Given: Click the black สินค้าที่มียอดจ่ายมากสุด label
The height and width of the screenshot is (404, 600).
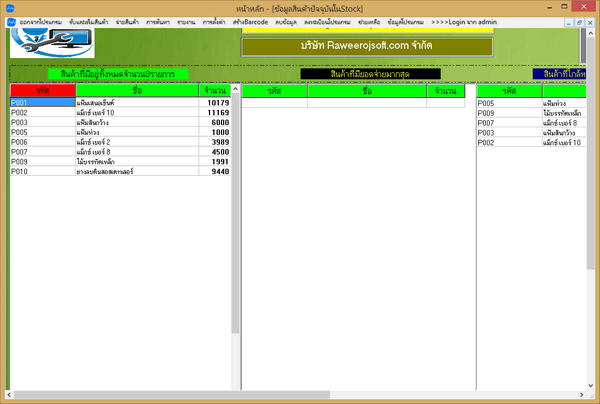Looking at the screenshot, I should pos(370,74).
